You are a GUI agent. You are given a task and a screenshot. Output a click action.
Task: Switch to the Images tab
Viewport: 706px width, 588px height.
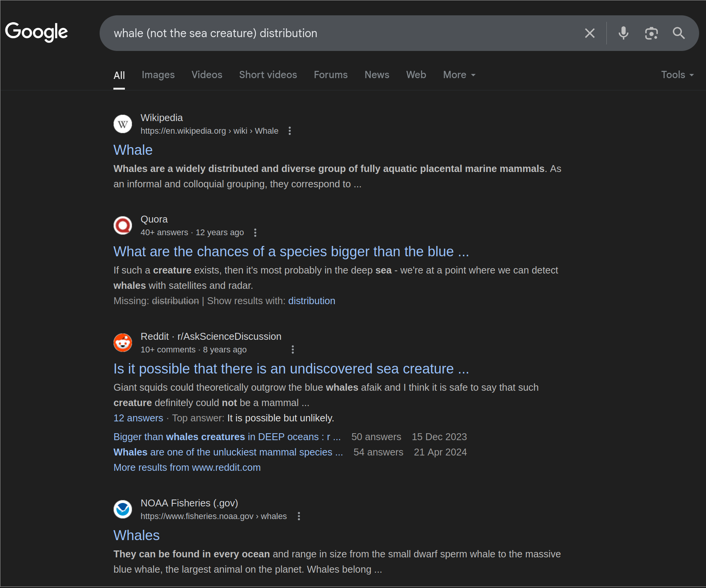coord(158,75)
